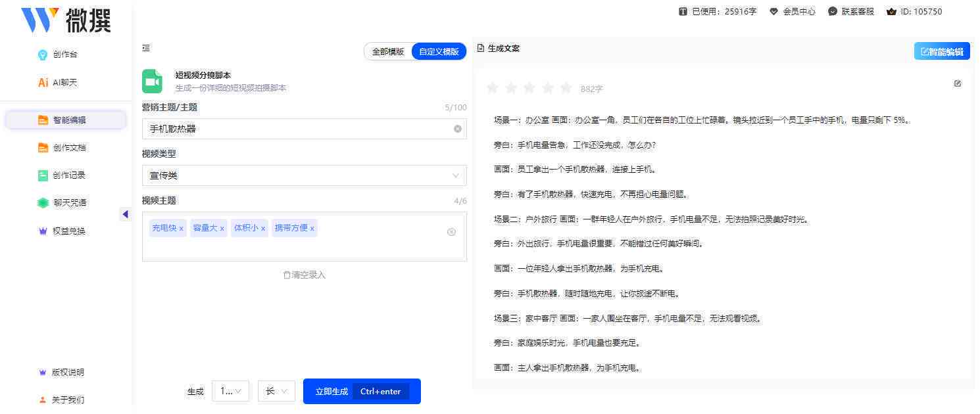The width and height of the screenshot is (980, 414).
Task: Remove the 携带方便 tag
Action: 312,229
